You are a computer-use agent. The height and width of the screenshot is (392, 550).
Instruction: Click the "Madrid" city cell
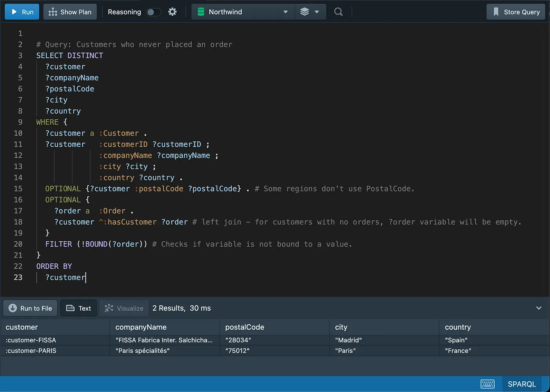click(x=384, y=340)
